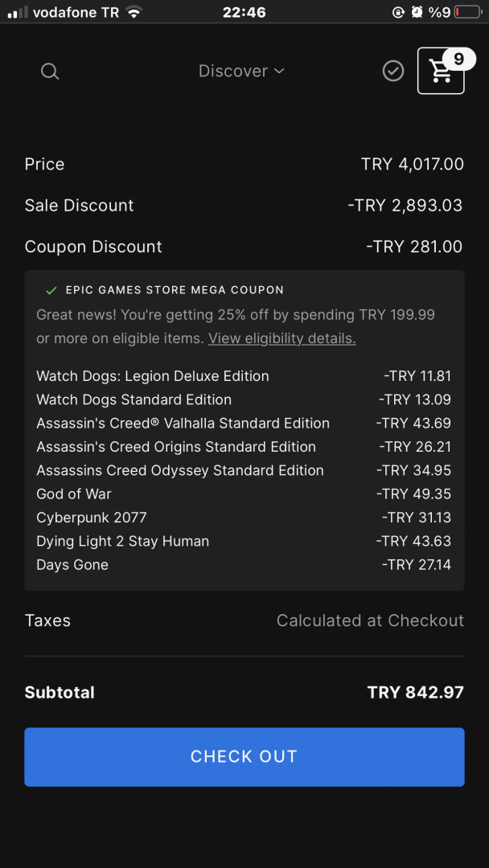Tap the cart item count badge
The width and height of the screenshot is (489, 868).
click(x=459, y=59)
